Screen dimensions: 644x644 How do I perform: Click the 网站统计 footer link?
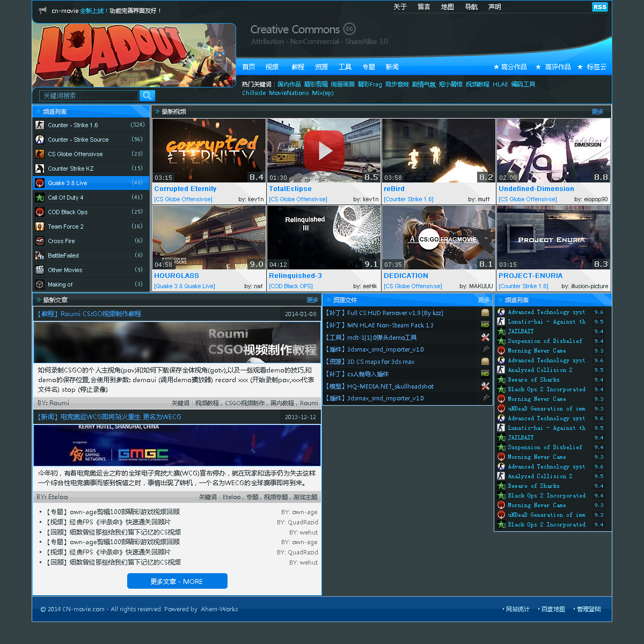click(516, 609)
